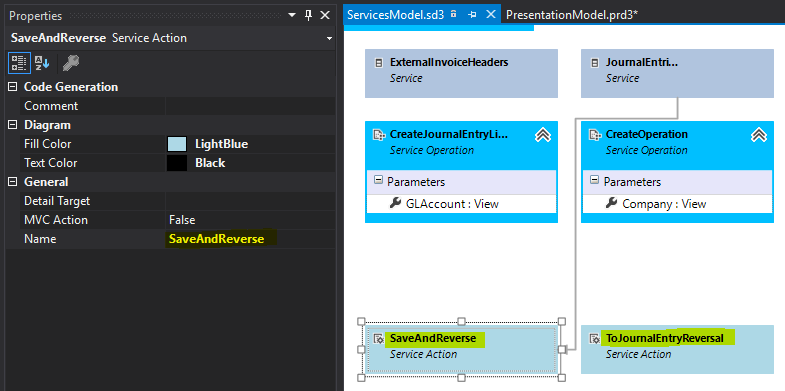Select the Company : View parameter
Image resolution: width=785 pixels, height=391 pixels.
[x=664, y=204]
